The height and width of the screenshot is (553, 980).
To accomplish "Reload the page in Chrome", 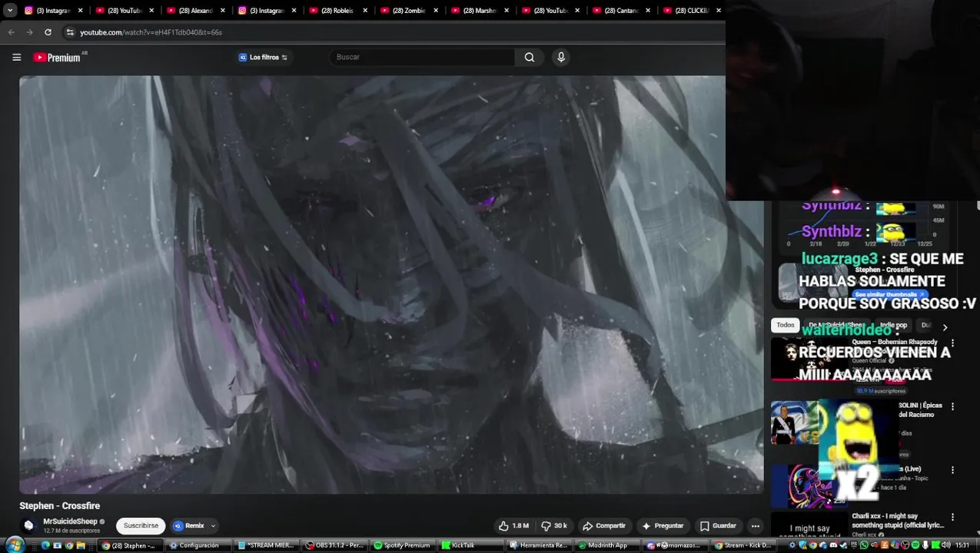I will [x=48, y=32].
